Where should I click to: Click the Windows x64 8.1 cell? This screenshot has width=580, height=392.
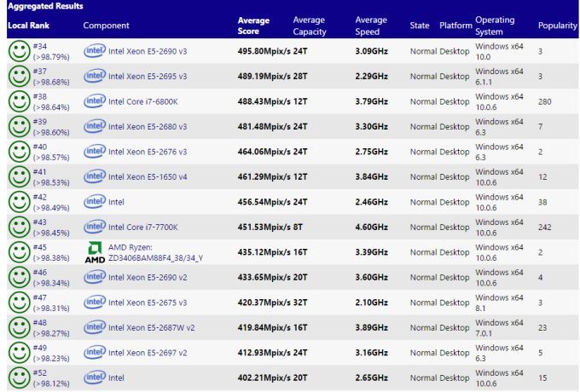tap(499, 303)
